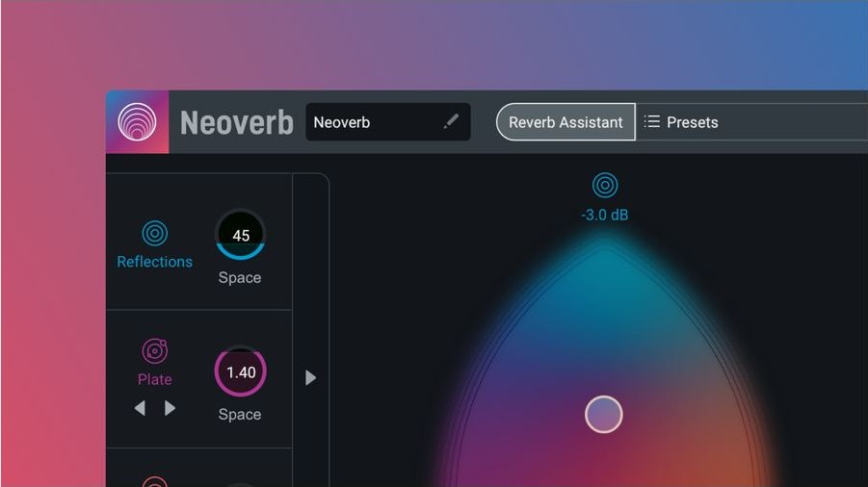
Task: Open the Reverb Assistant
Action: 566,121
